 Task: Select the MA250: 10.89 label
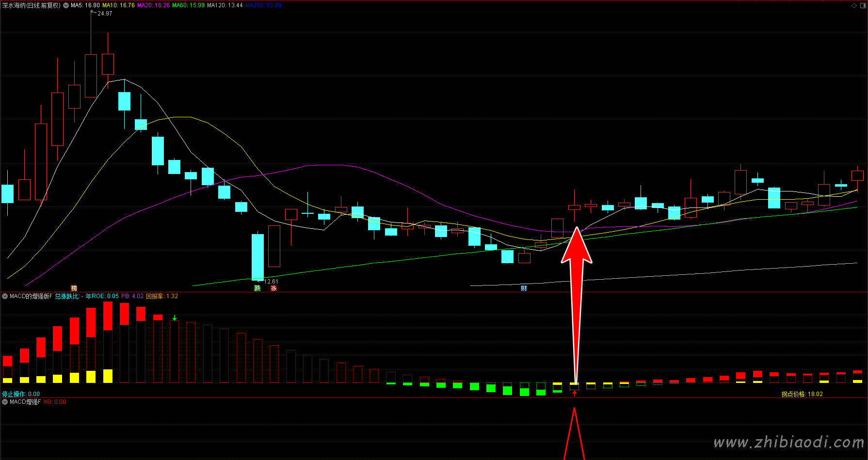click(263, 5)
